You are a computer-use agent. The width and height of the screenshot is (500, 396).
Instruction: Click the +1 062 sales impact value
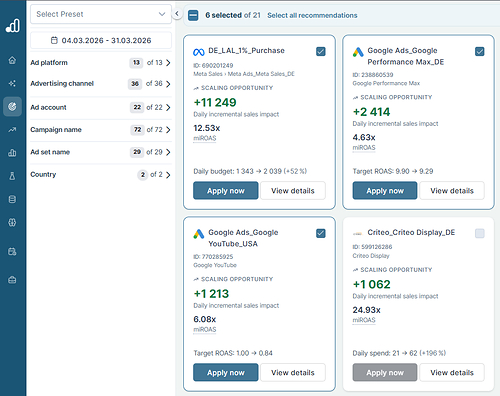(x=372, y=284)
